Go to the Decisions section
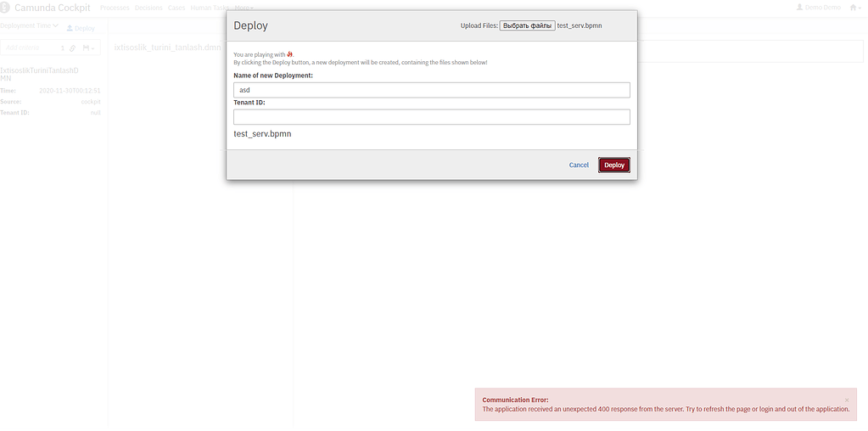 148,8
